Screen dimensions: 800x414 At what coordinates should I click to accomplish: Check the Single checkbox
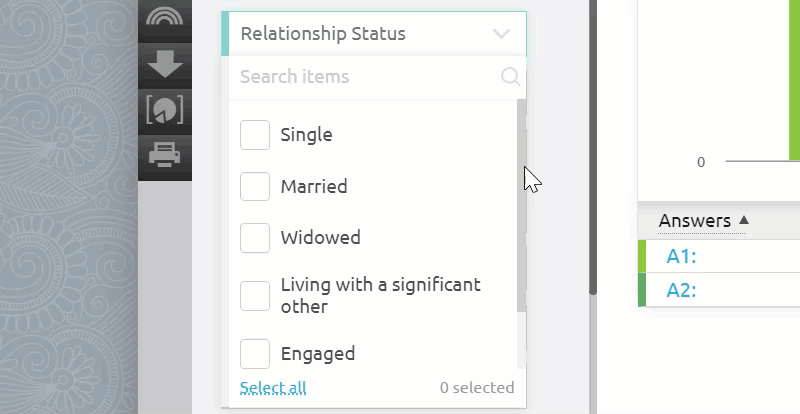[255, 135]
